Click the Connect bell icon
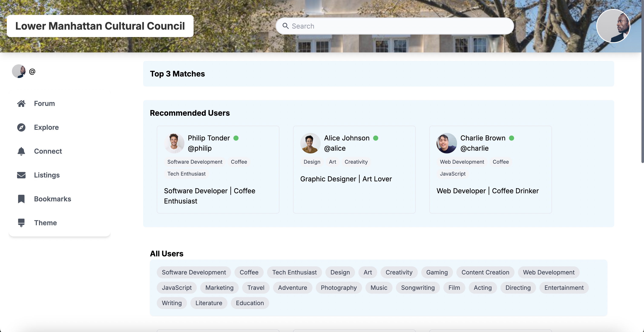 (21, 151)
